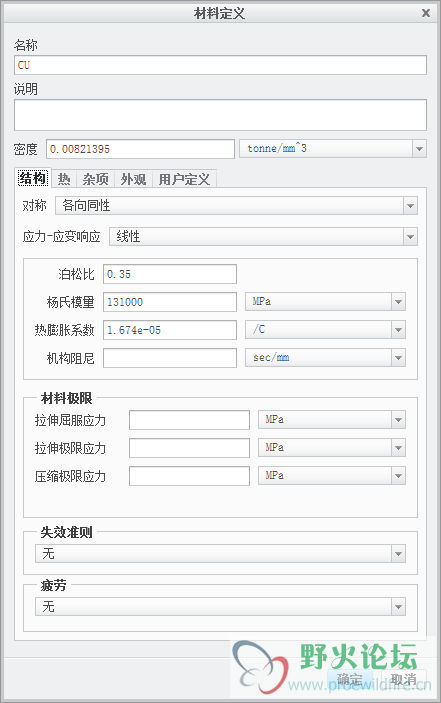Expand the 失效准则 dropdown
Screen dimensions: 441x703
tap(220, 554)
